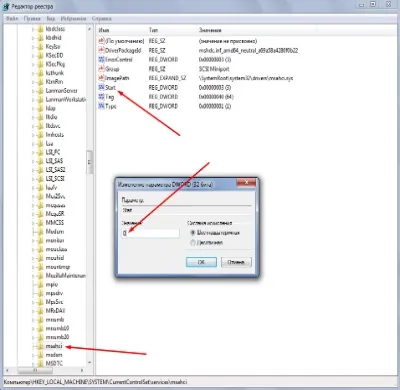Select the Шестнадцатеричная (hexadecimal) radio button
Screen dimensions: 400x390
192,233
